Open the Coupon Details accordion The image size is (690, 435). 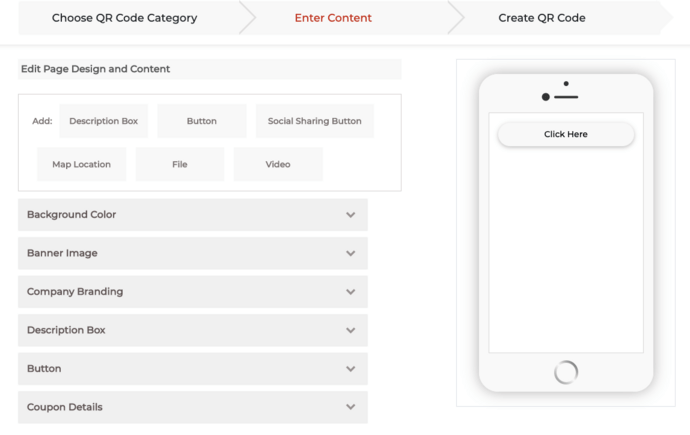(x=193, y=407)
